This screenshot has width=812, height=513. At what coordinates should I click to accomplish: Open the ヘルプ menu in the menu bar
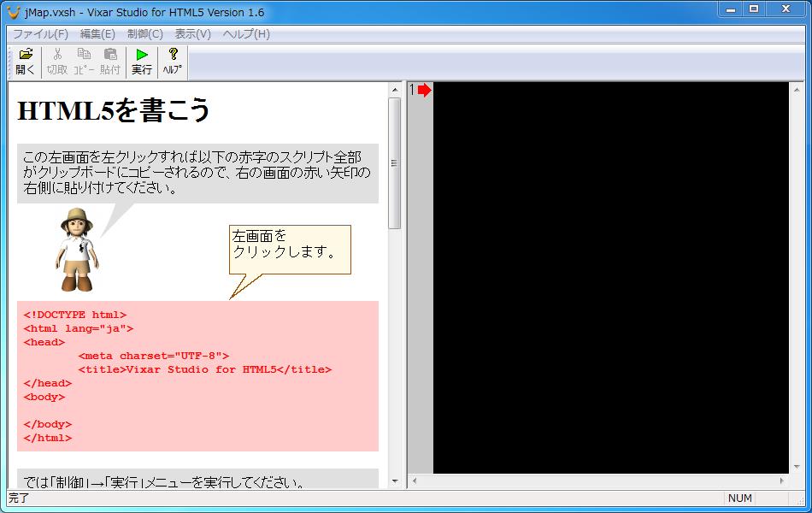pos(247,34)
